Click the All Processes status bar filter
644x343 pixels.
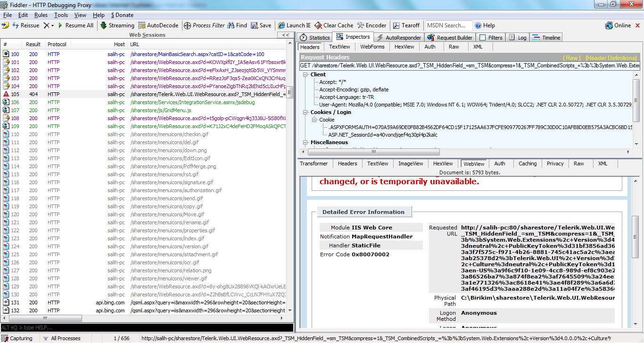[61, 338]
